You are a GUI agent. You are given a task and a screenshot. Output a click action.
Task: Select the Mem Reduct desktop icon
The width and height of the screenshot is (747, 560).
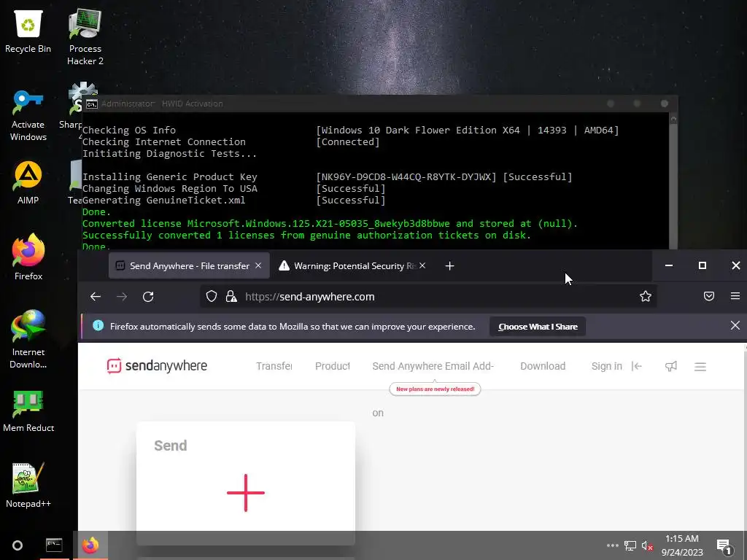[x=28, y=411]
